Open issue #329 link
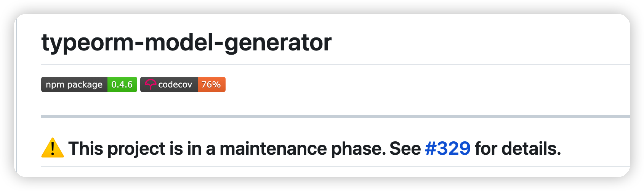This screenshot has width=644, height=191. tap(447, 149)
